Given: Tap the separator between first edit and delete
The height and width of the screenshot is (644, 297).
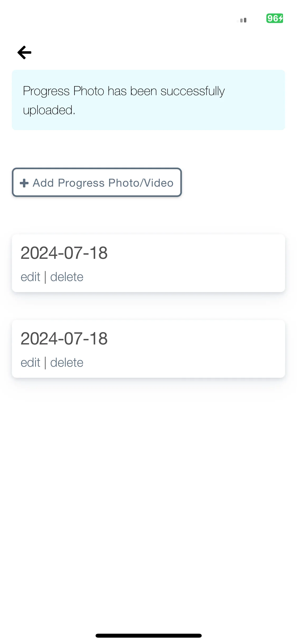Looking at the screenshot, I should (x=45, y=277).
